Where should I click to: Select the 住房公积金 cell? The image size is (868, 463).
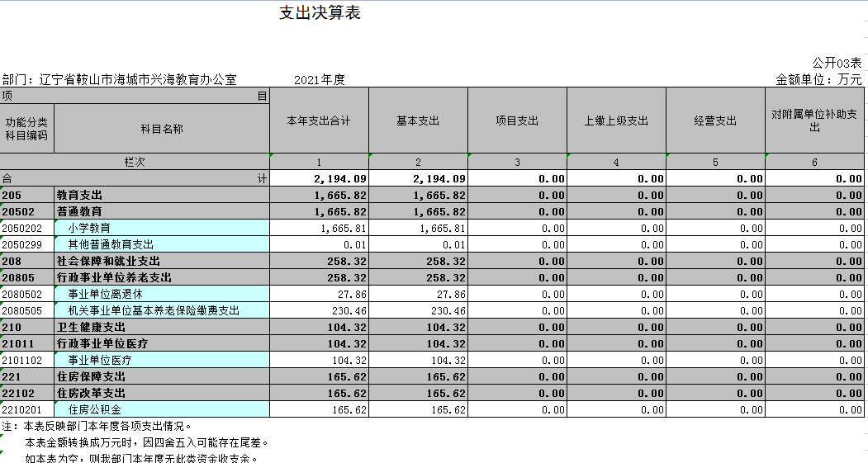[162, 410]
